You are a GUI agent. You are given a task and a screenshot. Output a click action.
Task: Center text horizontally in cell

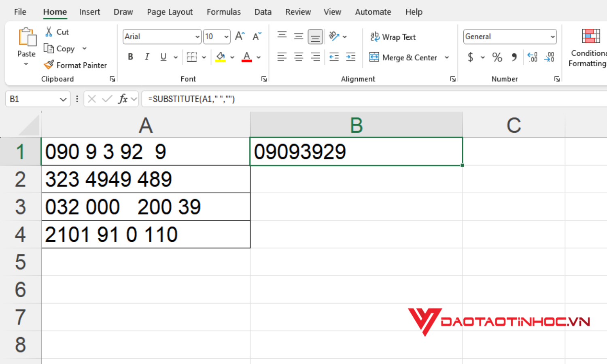(299, 57)
